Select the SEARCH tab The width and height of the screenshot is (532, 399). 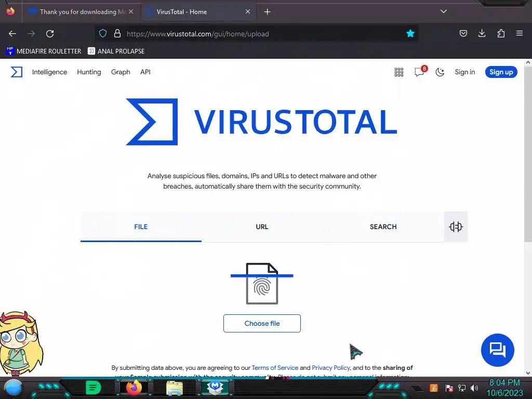(383, 227)
